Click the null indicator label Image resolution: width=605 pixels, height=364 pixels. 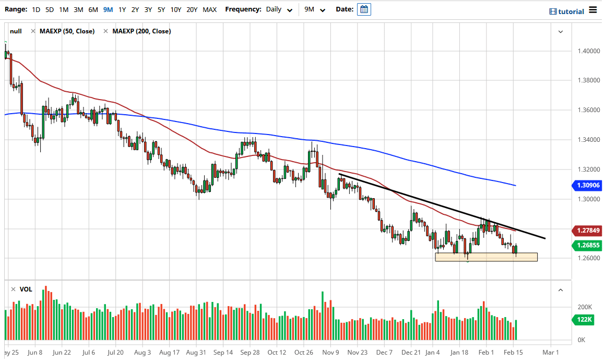click(16, 31)
